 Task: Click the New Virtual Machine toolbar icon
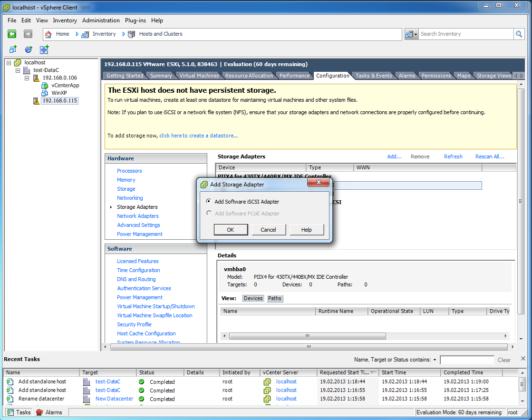[13, 49]
